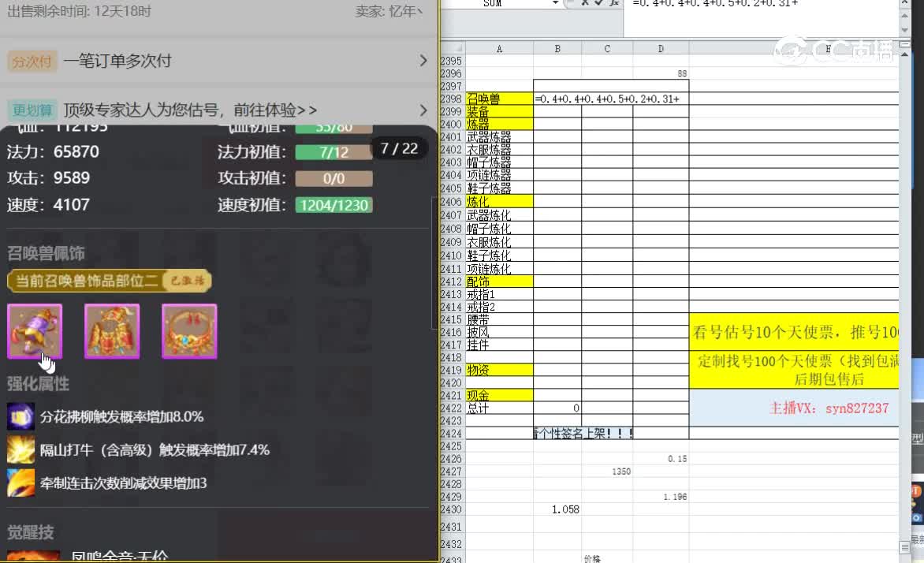Click the orange icon at right edge
924x563 pixels.
coord(916,491)
